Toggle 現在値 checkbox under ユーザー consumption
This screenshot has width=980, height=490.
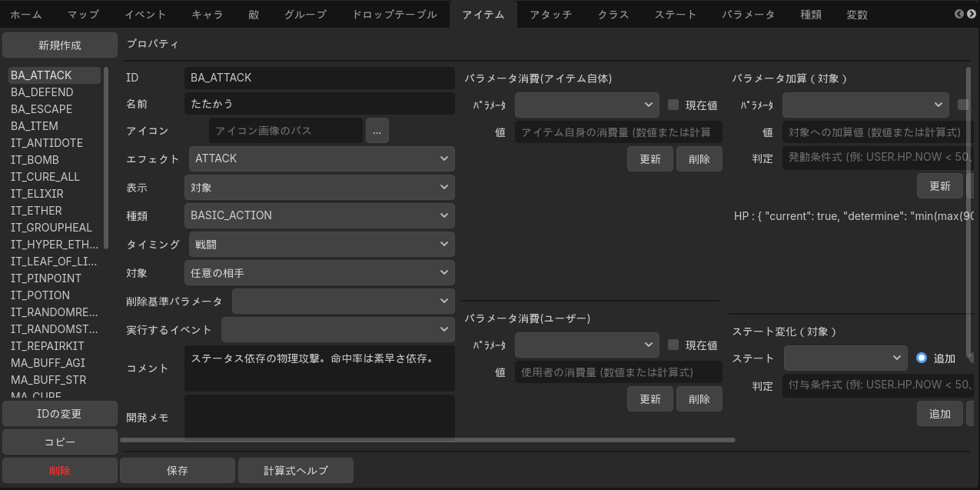673,345
